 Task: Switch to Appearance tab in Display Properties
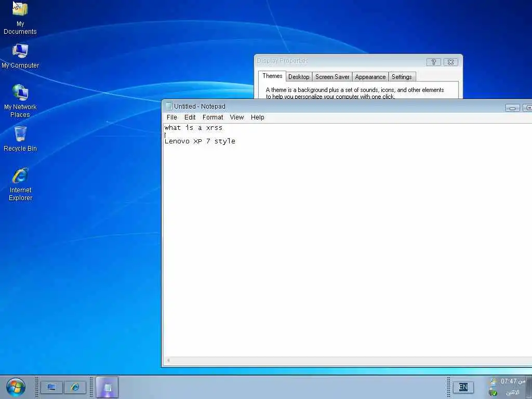tap(370, 77)
